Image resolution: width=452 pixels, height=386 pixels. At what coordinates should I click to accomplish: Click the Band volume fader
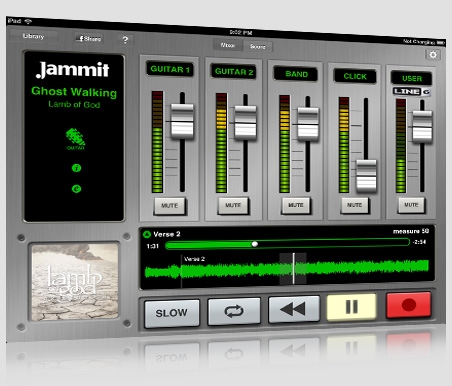(308, 124)
